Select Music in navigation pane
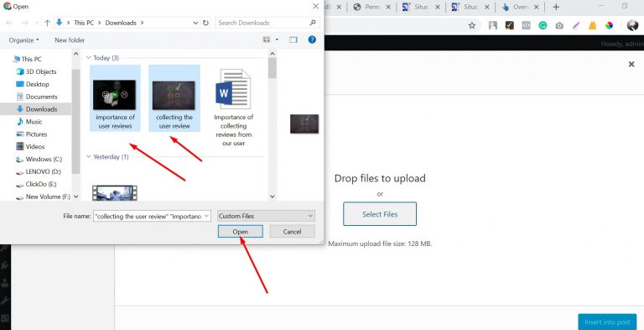This screenshot has height=330, width=644. coord(29,122)
